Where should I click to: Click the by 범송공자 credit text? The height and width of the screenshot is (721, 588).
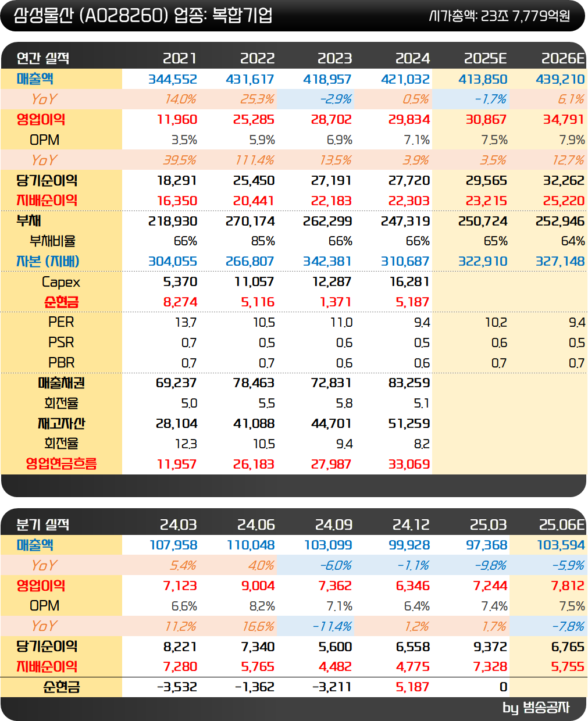point(536,708)
